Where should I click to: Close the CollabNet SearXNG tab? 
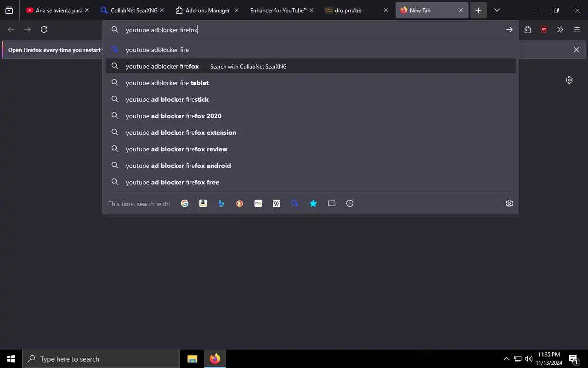click(x=161, y=10)
